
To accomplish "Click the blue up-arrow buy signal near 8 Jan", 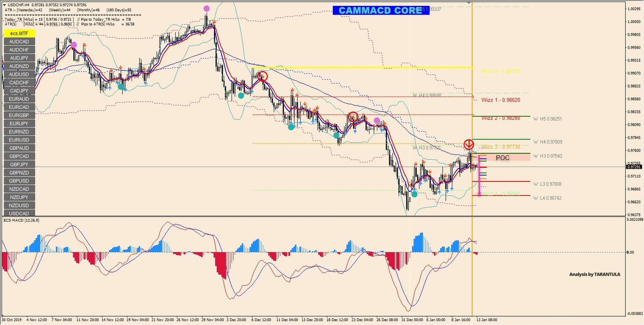I will [x=452, y=189].
